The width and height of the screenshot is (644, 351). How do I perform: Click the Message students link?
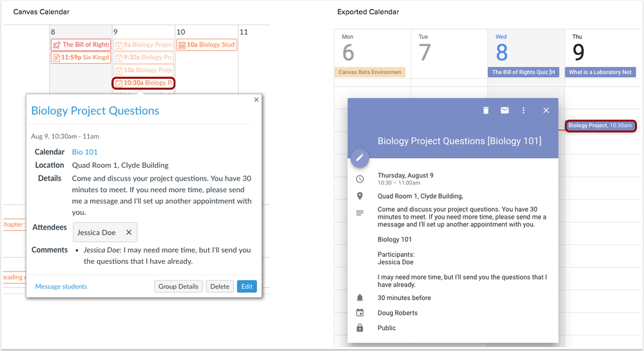tap(61, 286)
